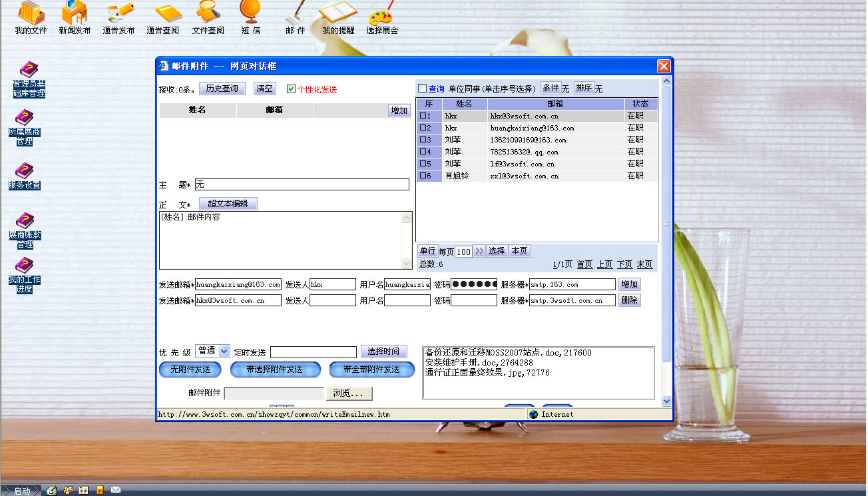This screenshot has width=868, height=496.
Task: Open the 短信 globe icon
Action: coord(250,16)
